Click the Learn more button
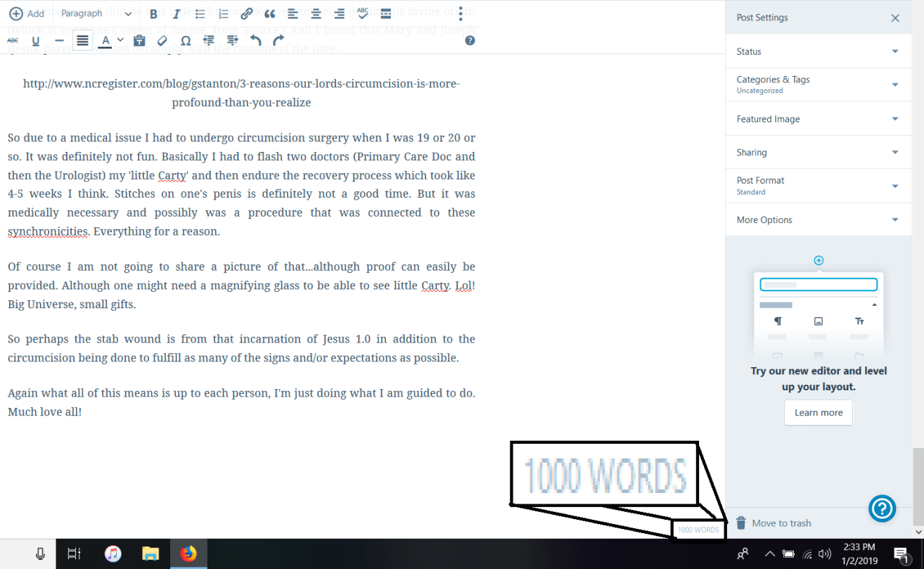This screenshot has height=569, width=924. pyautogui.click(x=818, y=413)
